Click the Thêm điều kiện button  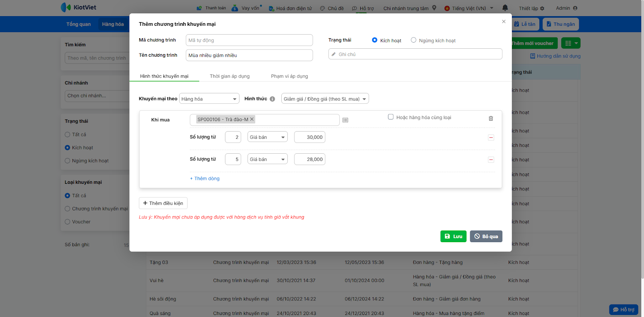point(163,203)
